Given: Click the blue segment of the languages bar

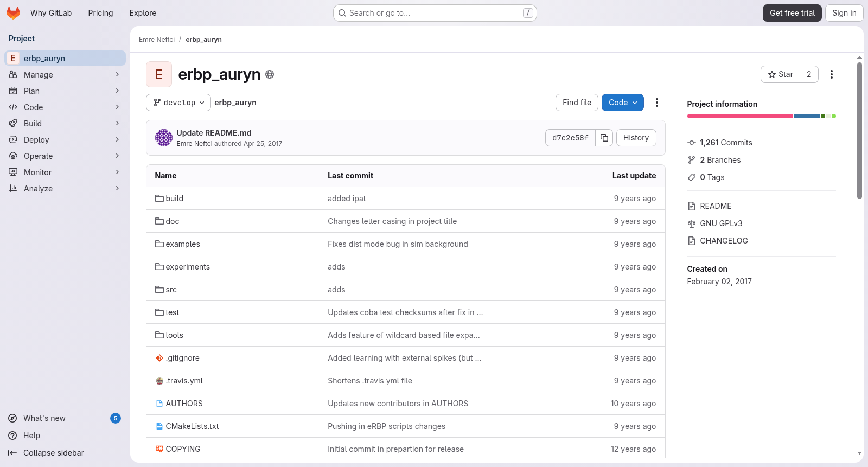Looking at the screenshot, I should click(807, 116).
